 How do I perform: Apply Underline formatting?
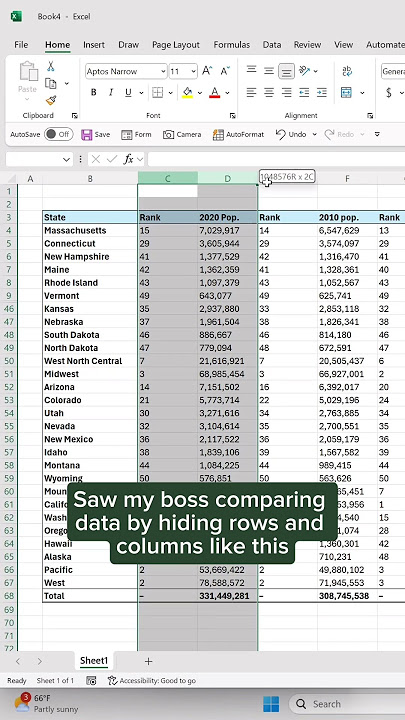pos(128,92)
